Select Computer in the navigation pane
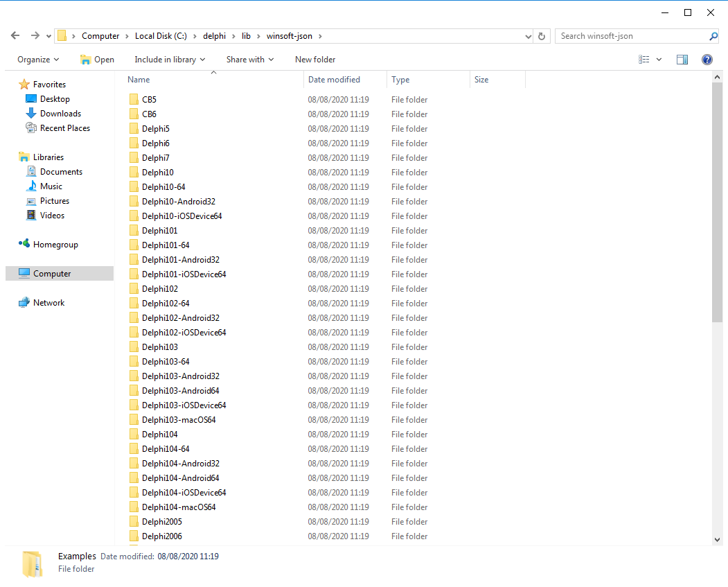This screenshot has width=728, height=587. 60,274
